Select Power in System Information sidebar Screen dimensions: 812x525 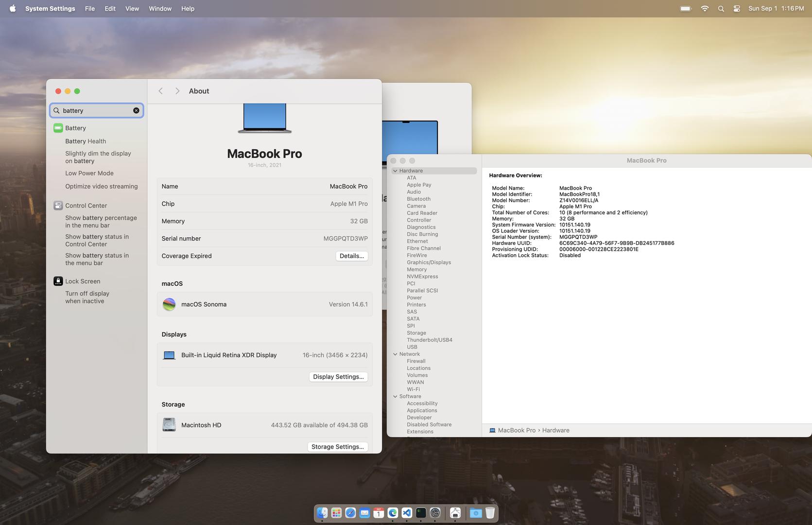click(x=414, y=297)
